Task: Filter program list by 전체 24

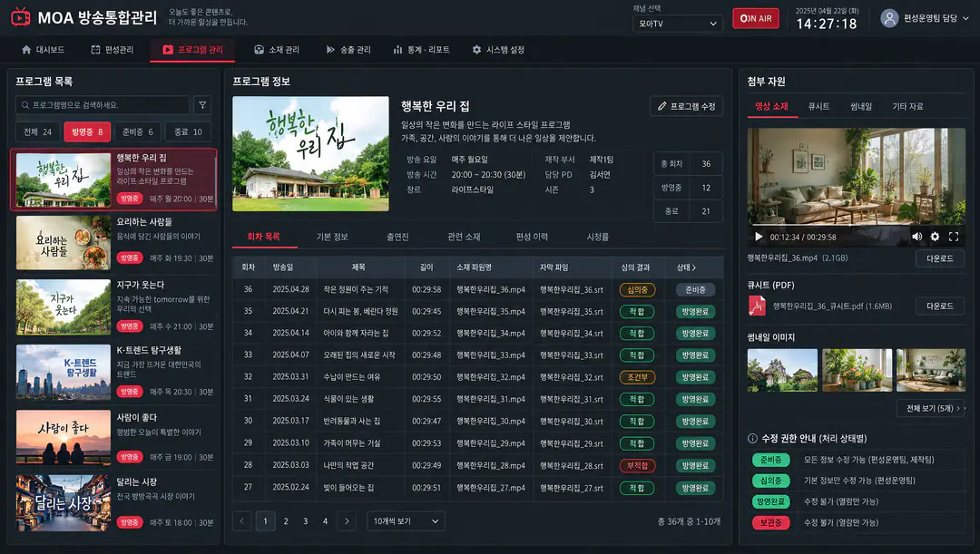Action: (37, 131)
